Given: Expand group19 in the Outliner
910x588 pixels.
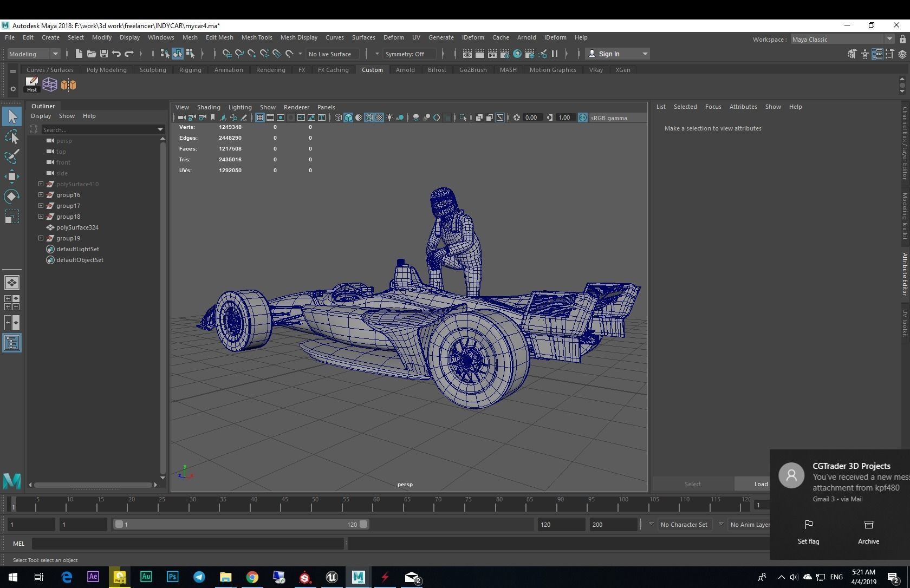Looking at the screenshot, I should 41,238.
